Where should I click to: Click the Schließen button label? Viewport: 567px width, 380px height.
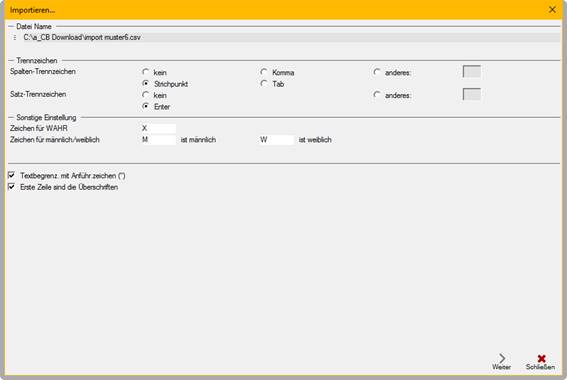[540, 367]
